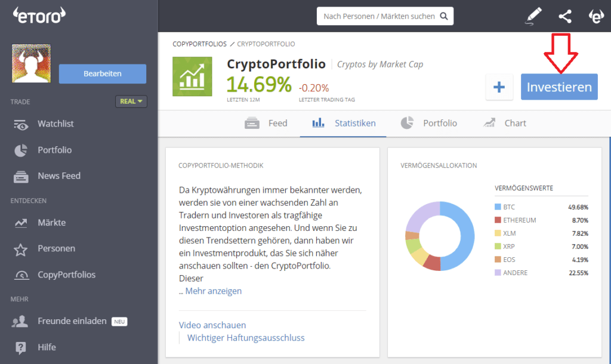
Task: Click the -0.20% last trading day value
Action: tap(314, 88)
